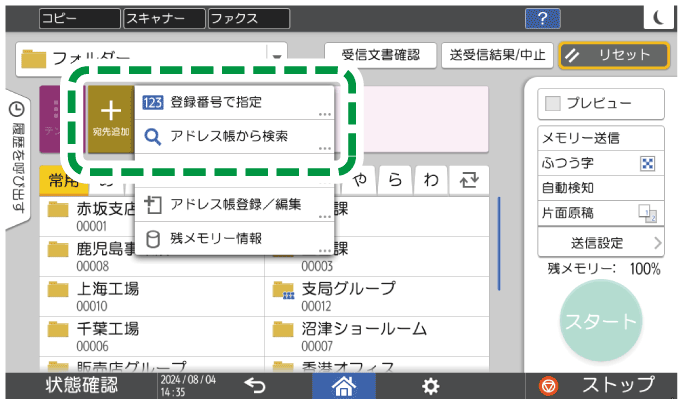The height and width of the screenshot is (404, 683).
Task: Tap the ふつう字 resolution icon
Action: click(647, 164)
